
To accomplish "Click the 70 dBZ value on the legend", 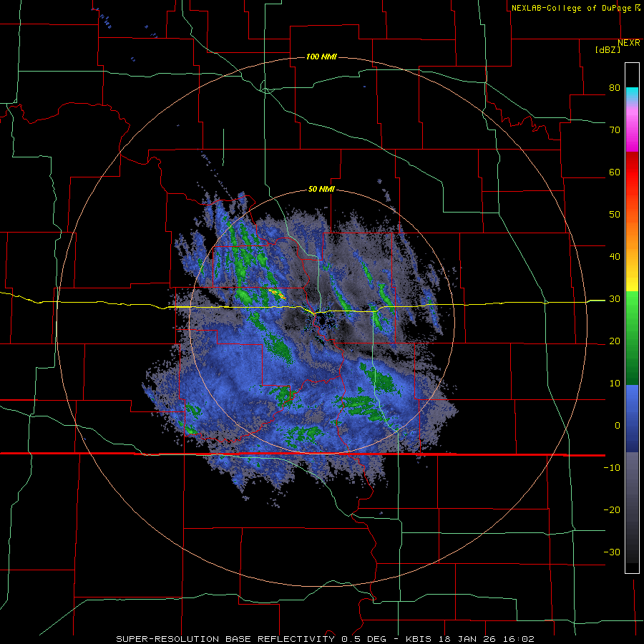I will point(615,130).
